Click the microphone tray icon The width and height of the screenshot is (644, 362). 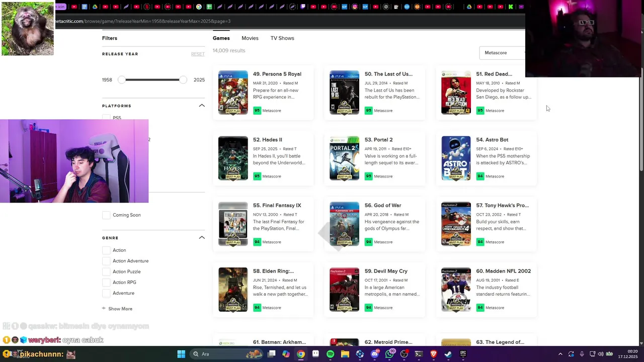point(582,354)
